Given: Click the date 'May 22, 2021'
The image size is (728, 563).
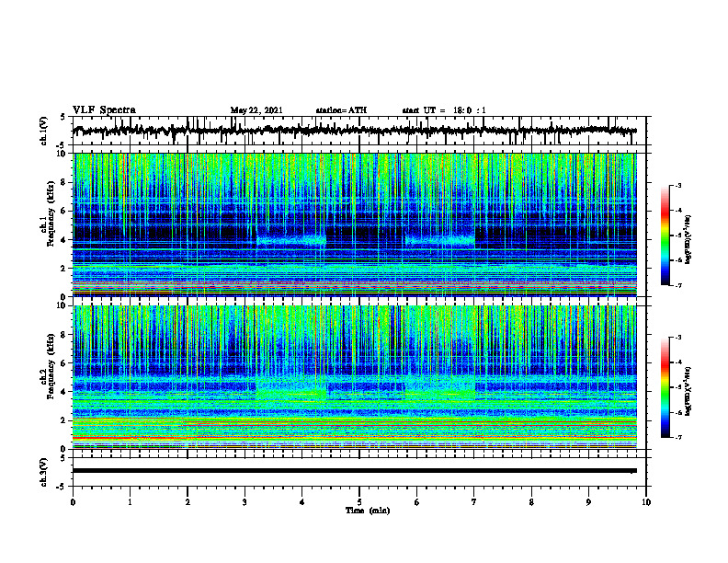Looking at the screenshot, I should click(x=256, y=110).
